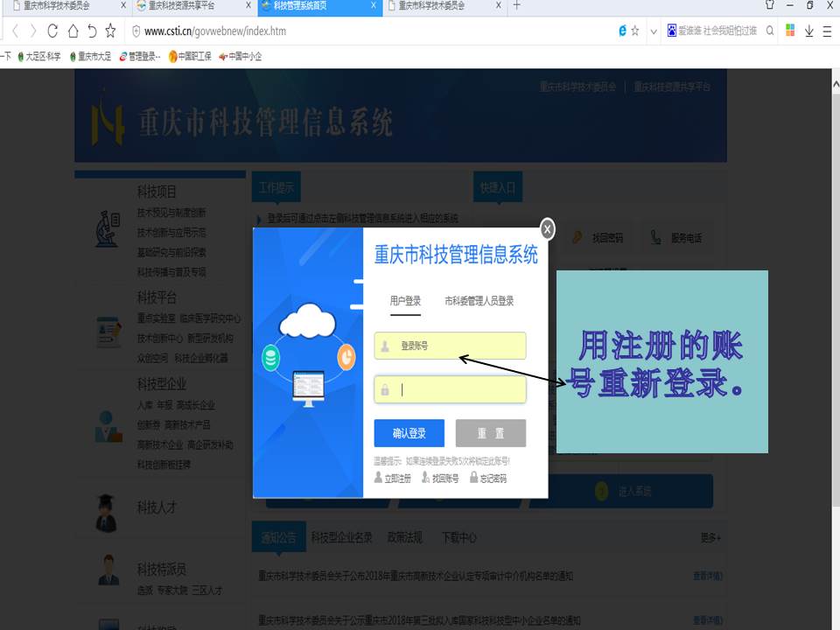Image resolution: width=840 pixels, height=630 pixels.
Task: Focus the password input field
Action: pyautogui.click(x=450, y=389)
